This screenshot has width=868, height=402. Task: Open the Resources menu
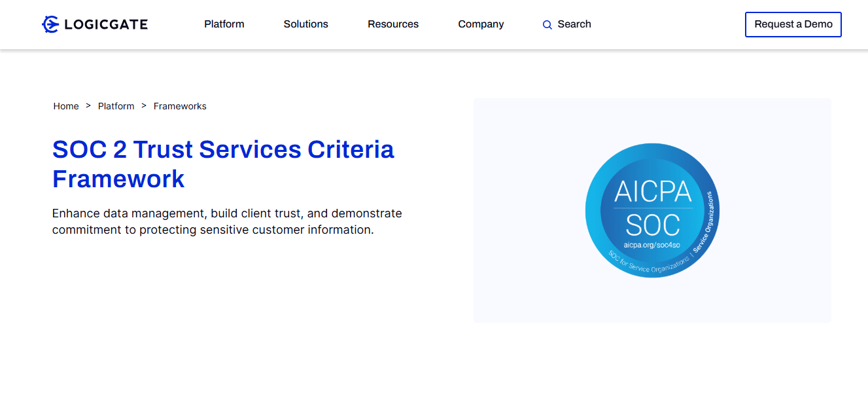pos(393,24)
